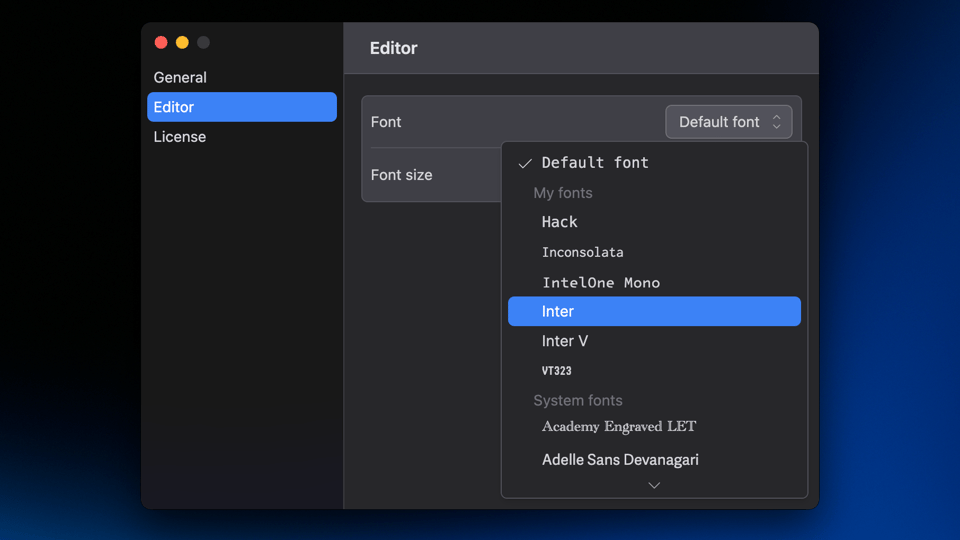This screenshot has width=960, height=540.
Task: Pick Inter V from My fonts
Action: tap(565, 341)
